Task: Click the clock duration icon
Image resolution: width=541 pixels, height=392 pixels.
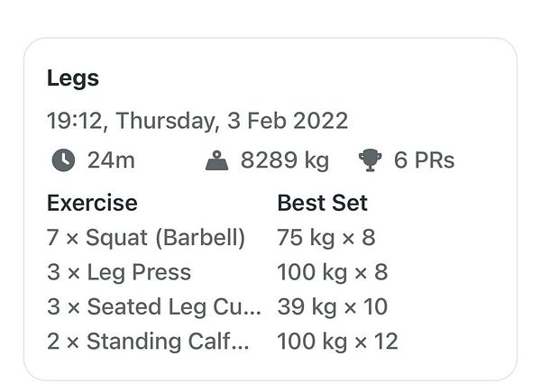Action: click(x=62, y=160)
